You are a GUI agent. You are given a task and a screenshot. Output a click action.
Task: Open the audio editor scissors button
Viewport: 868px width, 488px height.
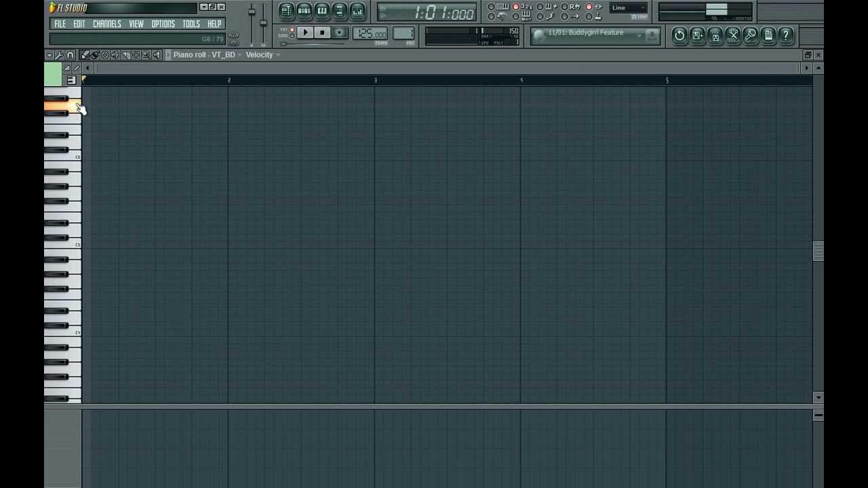732,35
